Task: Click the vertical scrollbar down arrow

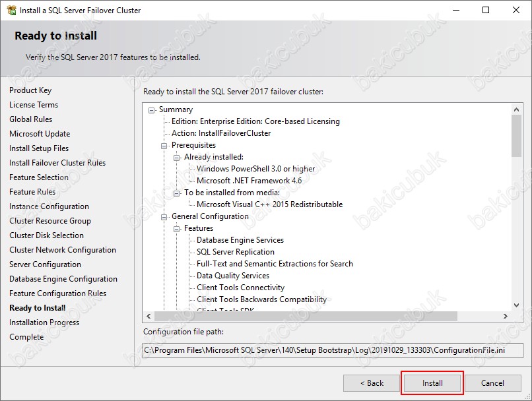Action: [x=516, y=305]
